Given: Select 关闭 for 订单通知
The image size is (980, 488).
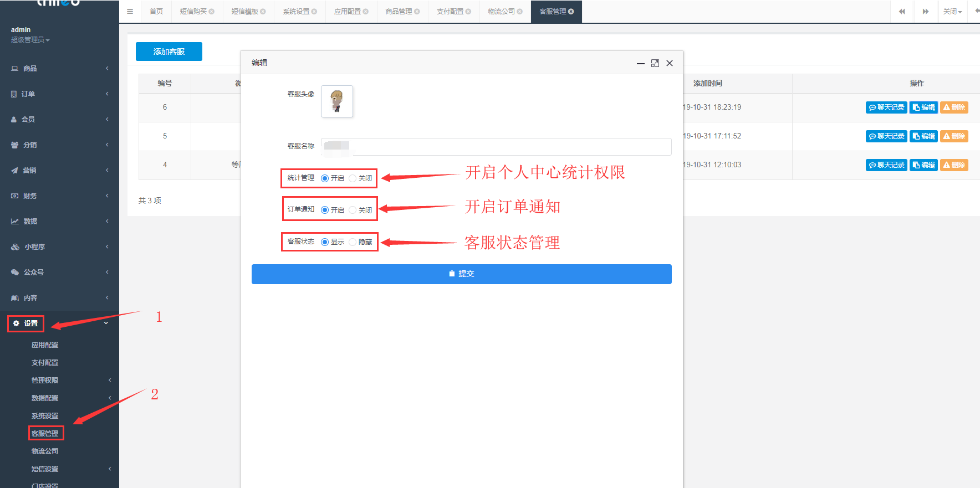Looking at the screenshot, I should coord(353,210).
